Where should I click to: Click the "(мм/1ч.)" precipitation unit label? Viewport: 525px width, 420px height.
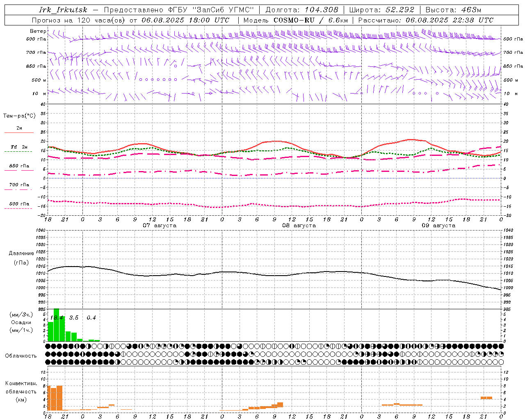click(x=21, y=330)
